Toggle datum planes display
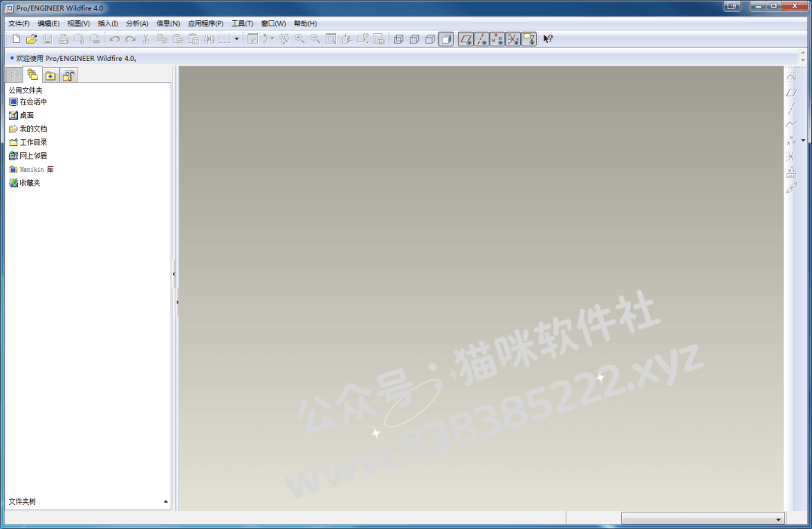This screenshot has width=812, height=529. 465,39
